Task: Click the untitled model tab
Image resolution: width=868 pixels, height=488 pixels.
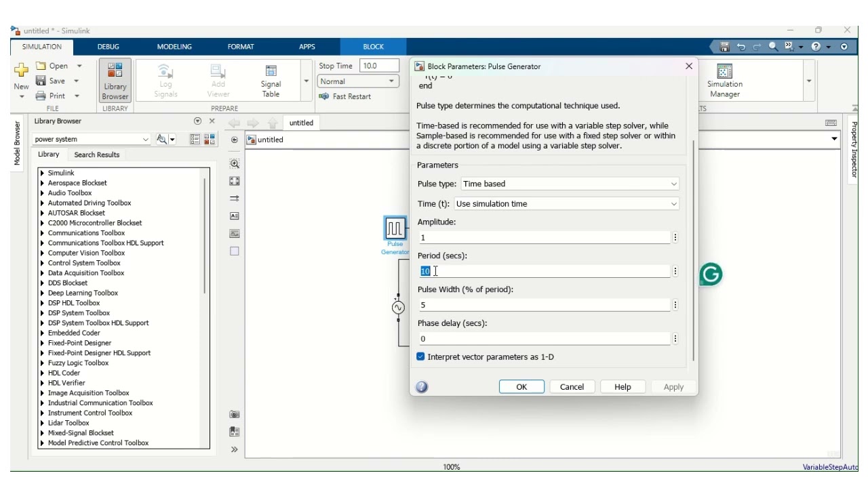Action: pyautogui.click(x=301, y=123)
